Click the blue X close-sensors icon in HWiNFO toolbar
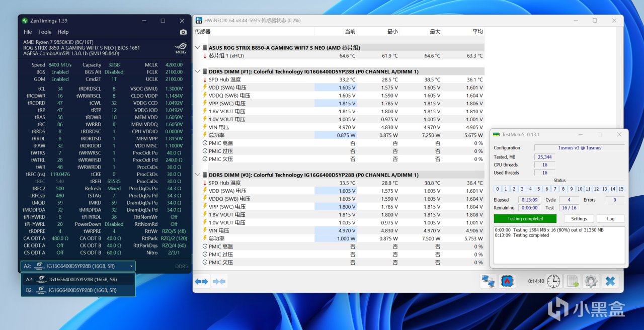The image size is (644, 330). point(610,281)
